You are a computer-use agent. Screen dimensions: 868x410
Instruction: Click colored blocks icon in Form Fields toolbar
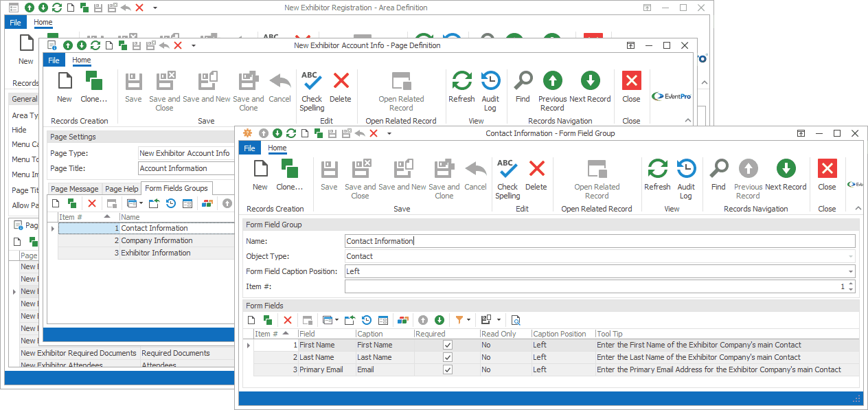403,320
